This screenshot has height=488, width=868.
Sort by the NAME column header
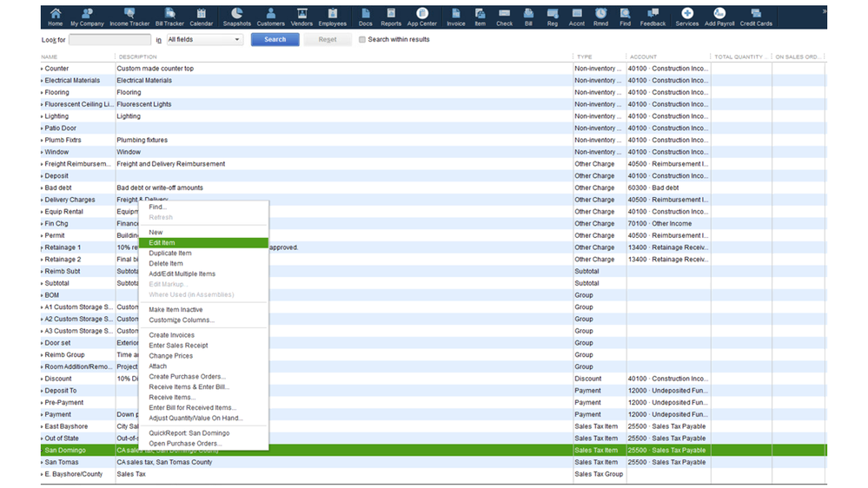pos(50,57)
